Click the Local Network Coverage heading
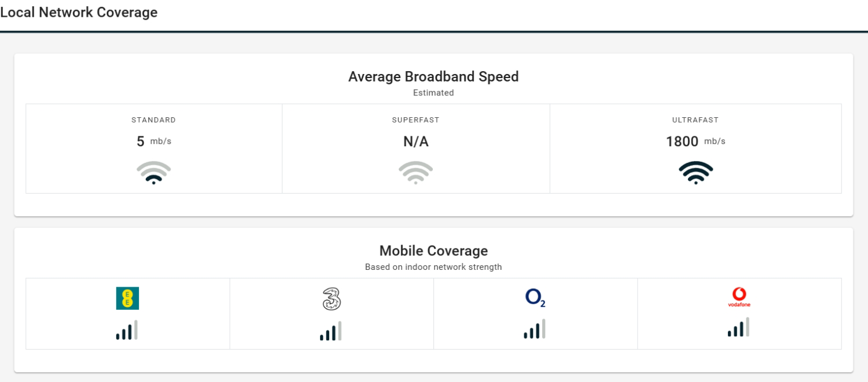 (79, 12)
